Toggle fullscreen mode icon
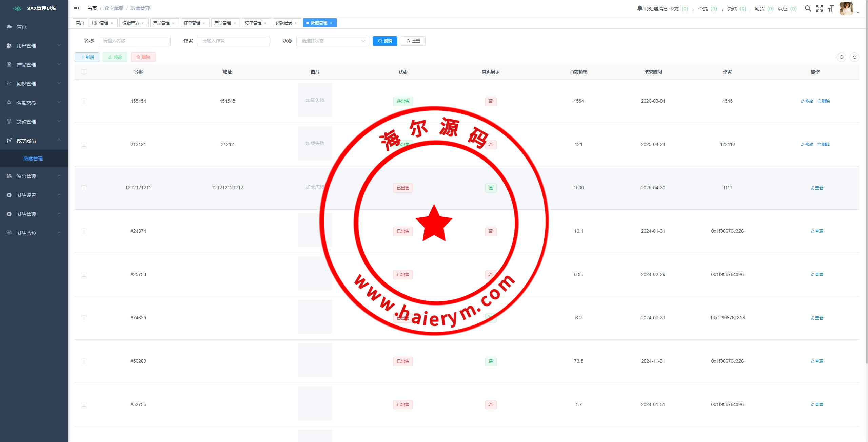The image size is (868, 442). point(819,8)
